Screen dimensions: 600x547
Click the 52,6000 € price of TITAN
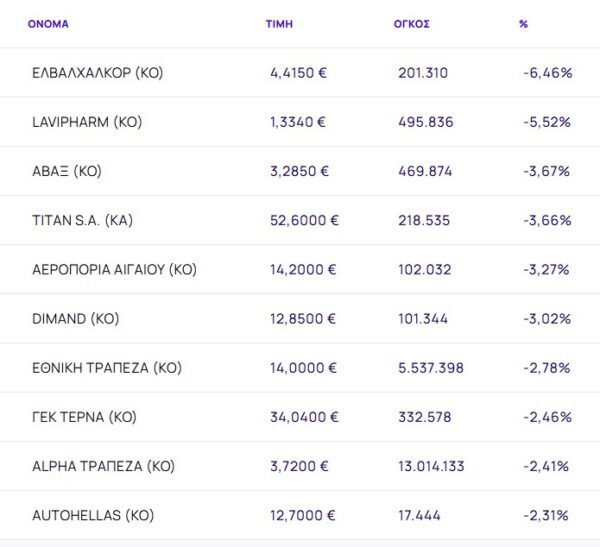(304, 220)
